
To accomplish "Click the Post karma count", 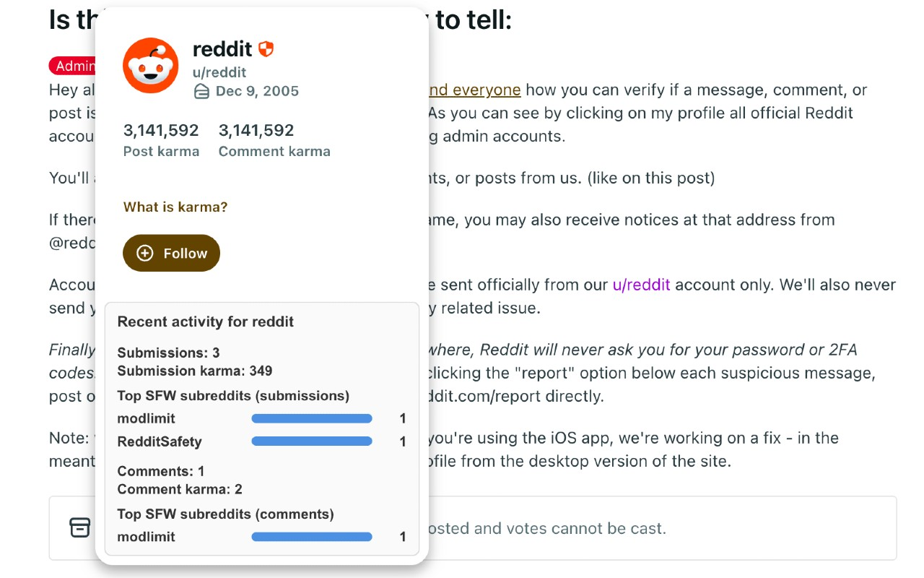I will pos(161,131).
